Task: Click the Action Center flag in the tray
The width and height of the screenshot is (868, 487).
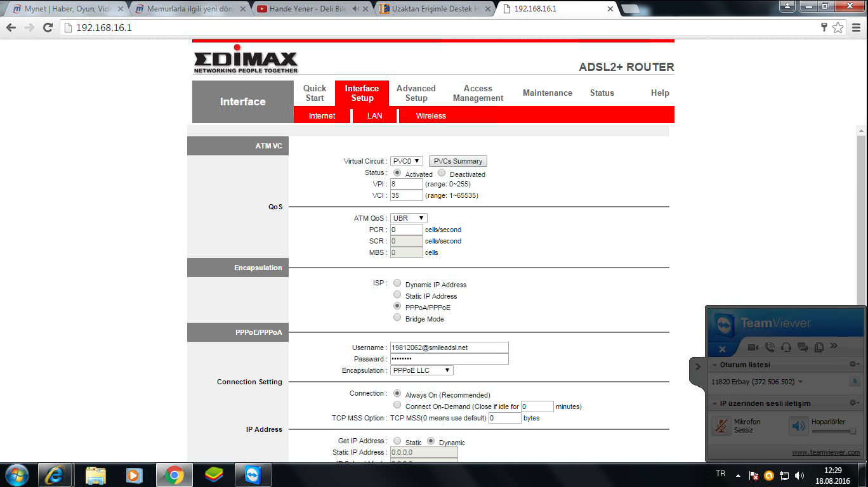Action: click(754, 475)
